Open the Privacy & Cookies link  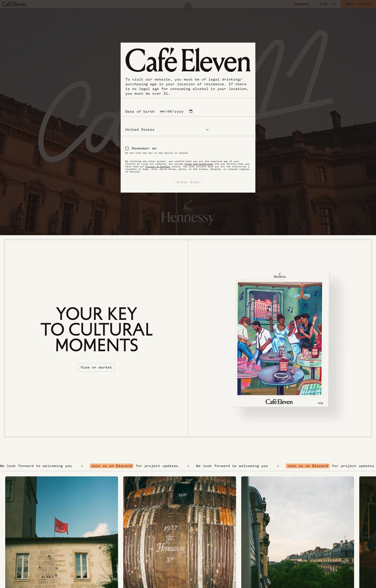[x=158, y=167]
